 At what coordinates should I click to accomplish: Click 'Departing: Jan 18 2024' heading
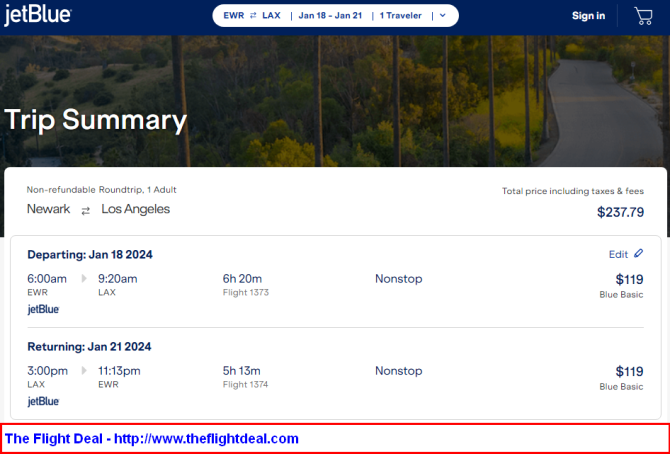click(90, 255)
